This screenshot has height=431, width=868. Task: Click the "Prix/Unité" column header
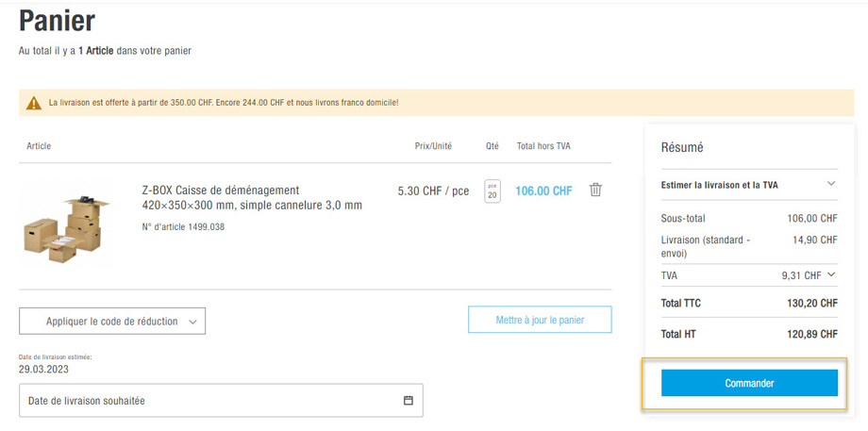tap(433, 146)
